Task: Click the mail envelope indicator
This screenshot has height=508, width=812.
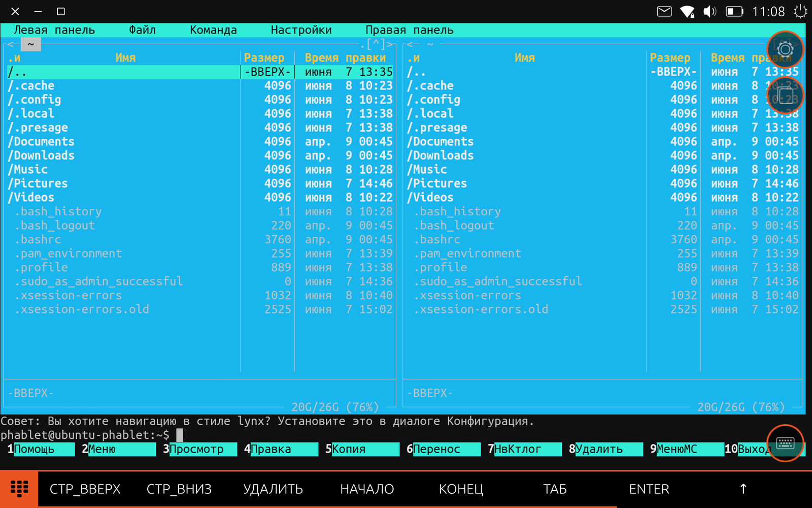Action: point(664,11)
